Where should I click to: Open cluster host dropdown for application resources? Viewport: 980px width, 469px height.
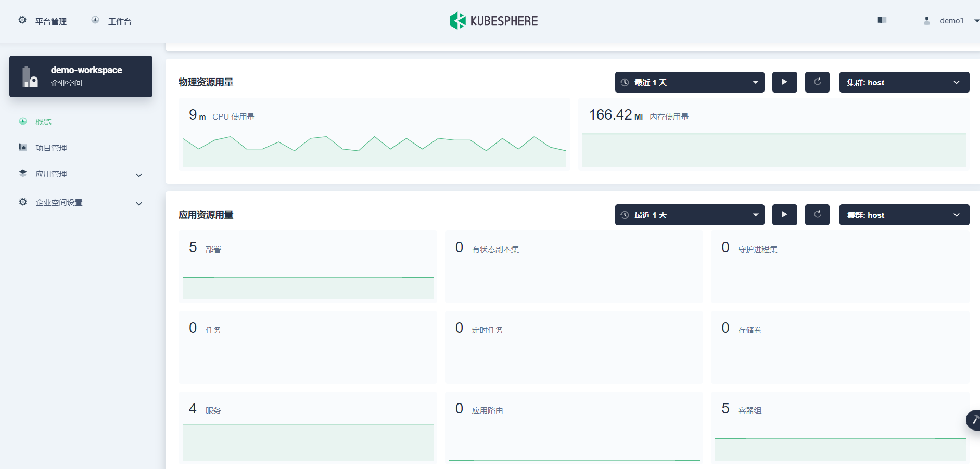tap(903, 215)
